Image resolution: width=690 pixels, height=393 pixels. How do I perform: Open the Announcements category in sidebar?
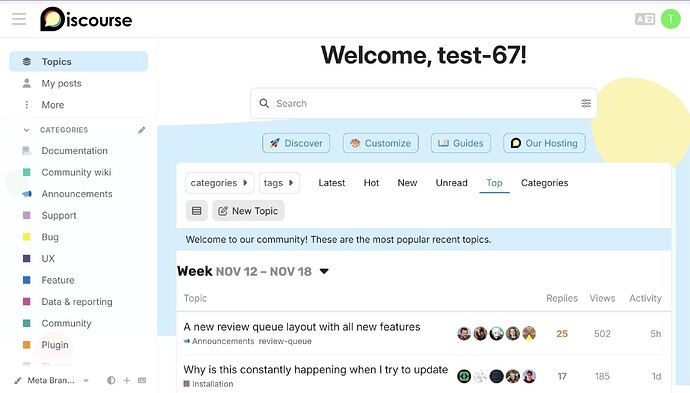(78, 194)
